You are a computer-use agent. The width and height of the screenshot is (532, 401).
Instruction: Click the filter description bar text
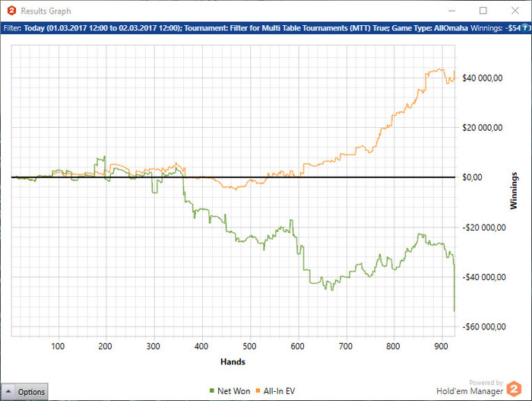pos(236,28)
